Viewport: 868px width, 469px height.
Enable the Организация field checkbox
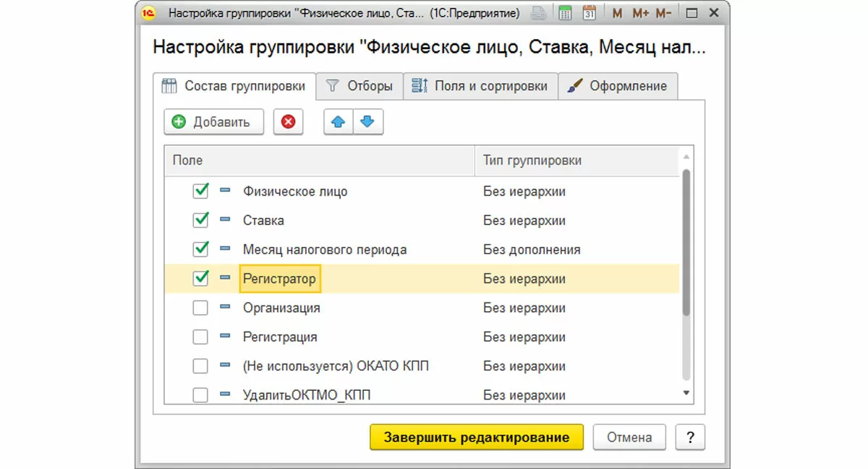click(200, 308)
